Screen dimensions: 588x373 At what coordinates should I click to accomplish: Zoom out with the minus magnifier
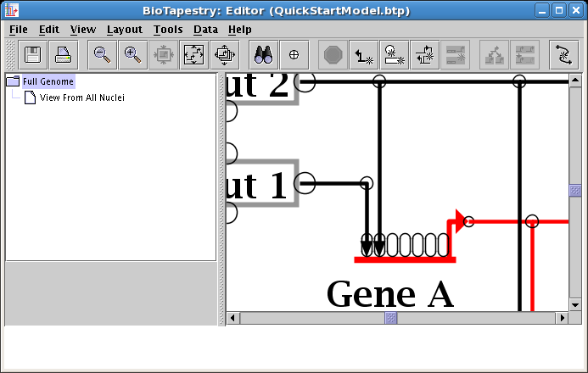click(102, 54)
